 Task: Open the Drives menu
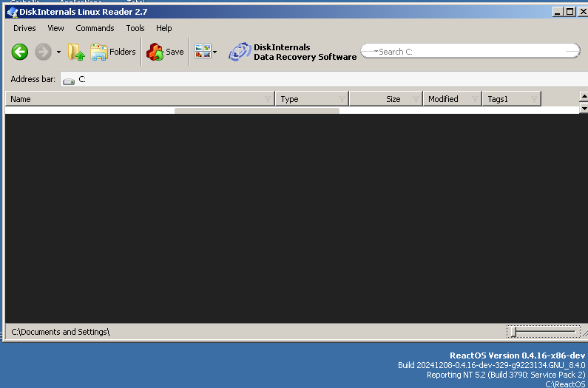point(24,29)
